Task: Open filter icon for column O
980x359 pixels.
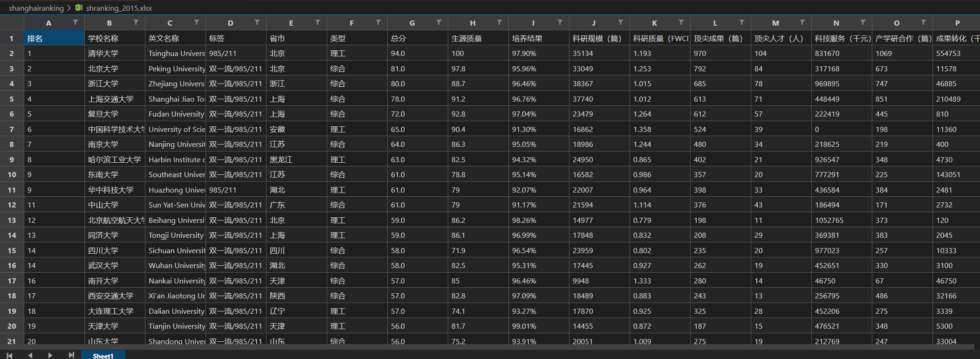Action: coord(924,22)
